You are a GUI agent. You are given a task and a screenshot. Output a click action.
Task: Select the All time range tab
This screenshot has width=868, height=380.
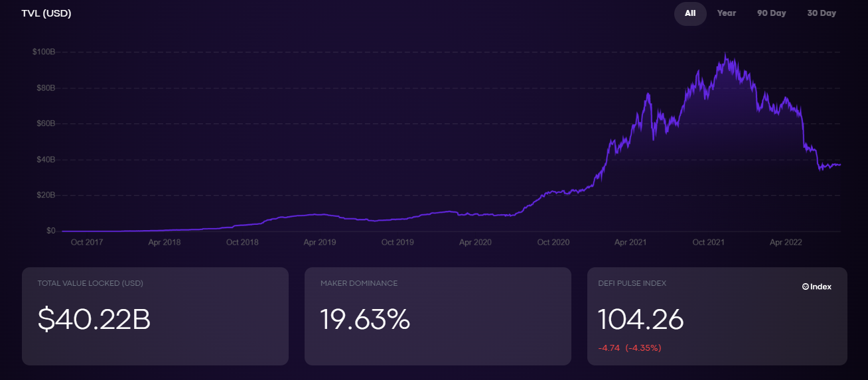690,13
